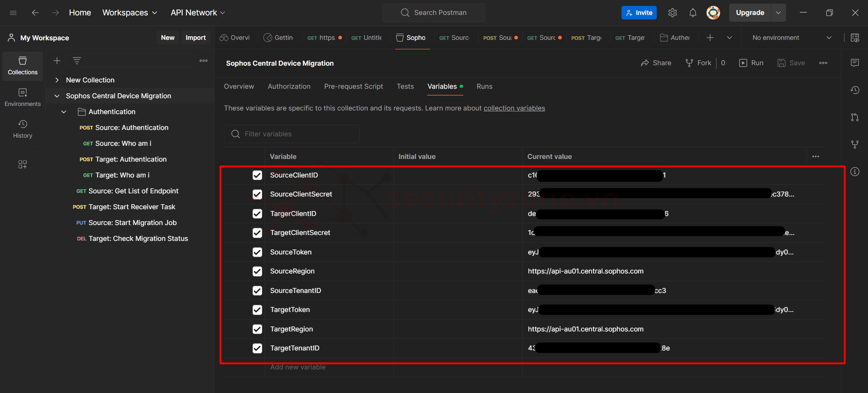
Task: Click the New button
Action: pyautogui.click(x=168, y=38)
